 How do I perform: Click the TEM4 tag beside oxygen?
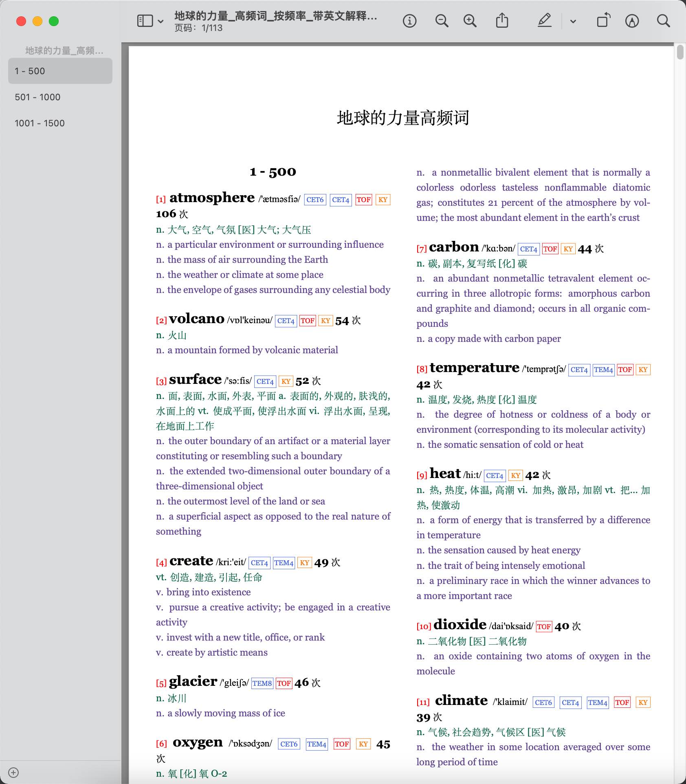tap(317, 744)
